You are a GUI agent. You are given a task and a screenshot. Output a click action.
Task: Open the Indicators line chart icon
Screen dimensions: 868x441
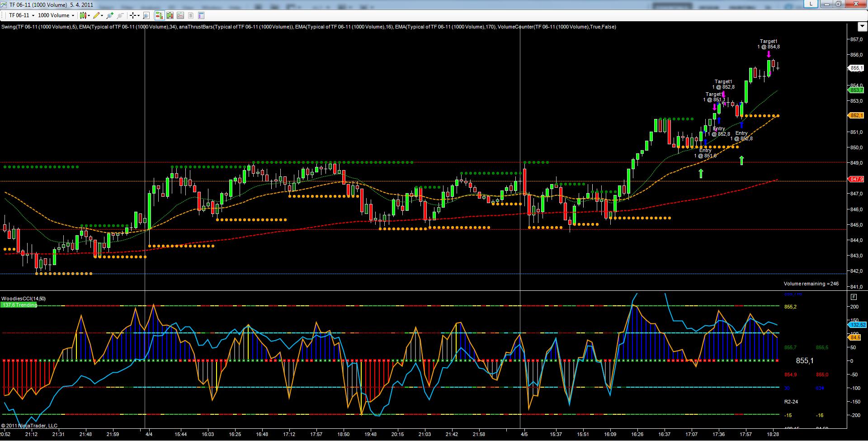[x=180, y=15]
